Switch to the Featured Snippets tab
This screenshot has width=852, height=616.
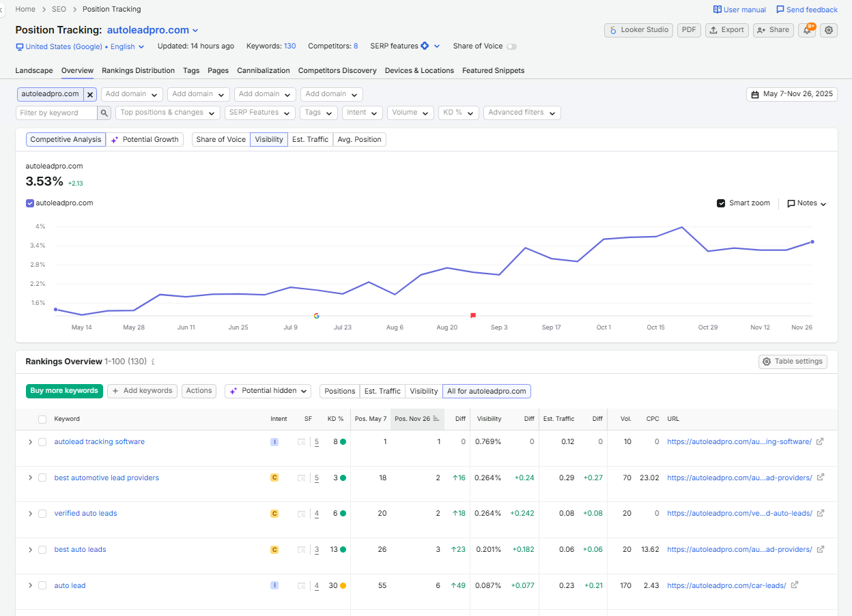coord(493,70)
